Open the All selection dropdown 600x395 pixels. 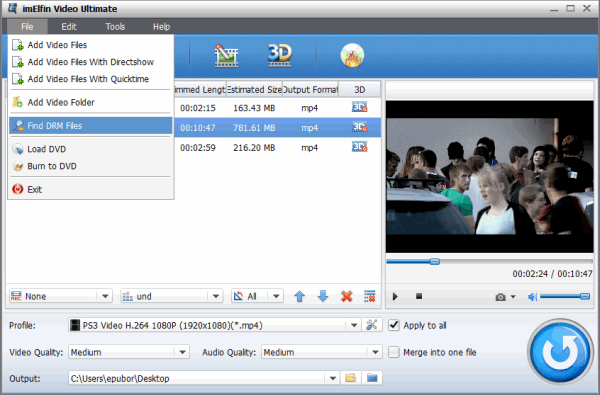point(276,296)
